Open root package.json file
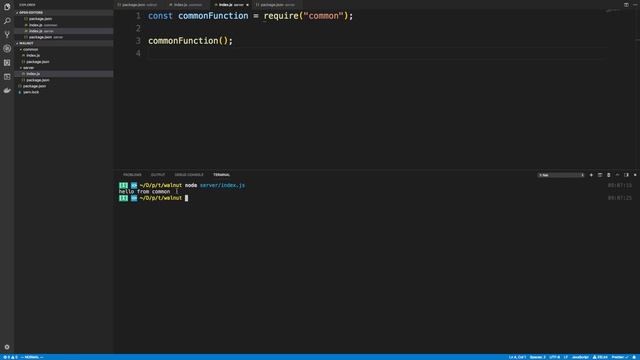Screen dimensions: 640x360 point(64,86)
